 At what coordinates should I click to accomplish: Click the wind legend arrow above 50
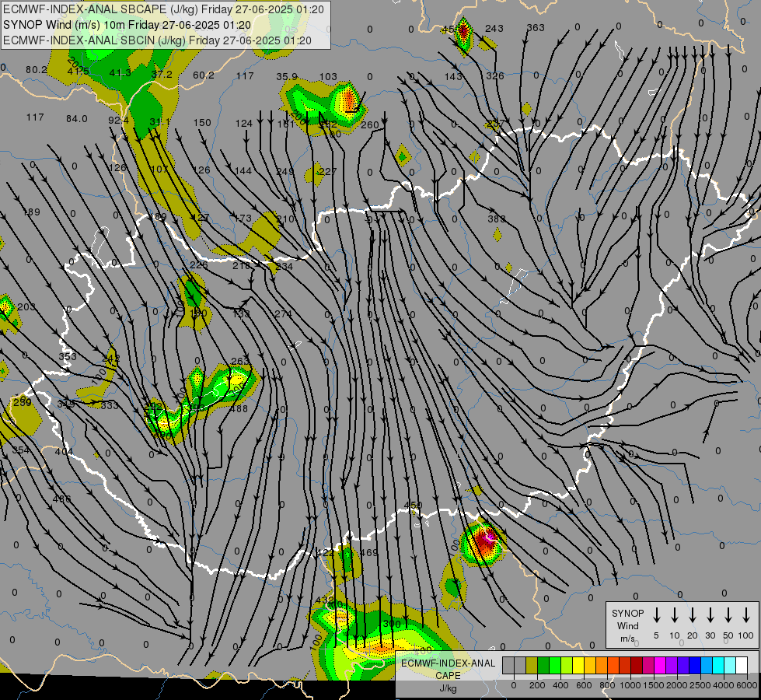click(x=728, y=615)
